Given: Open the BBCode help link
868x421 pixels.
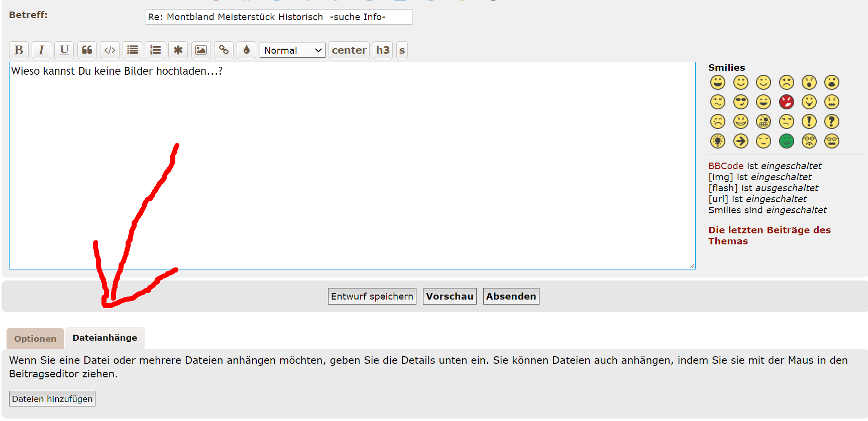Looking at the screenshot, I should pos(726,166).
